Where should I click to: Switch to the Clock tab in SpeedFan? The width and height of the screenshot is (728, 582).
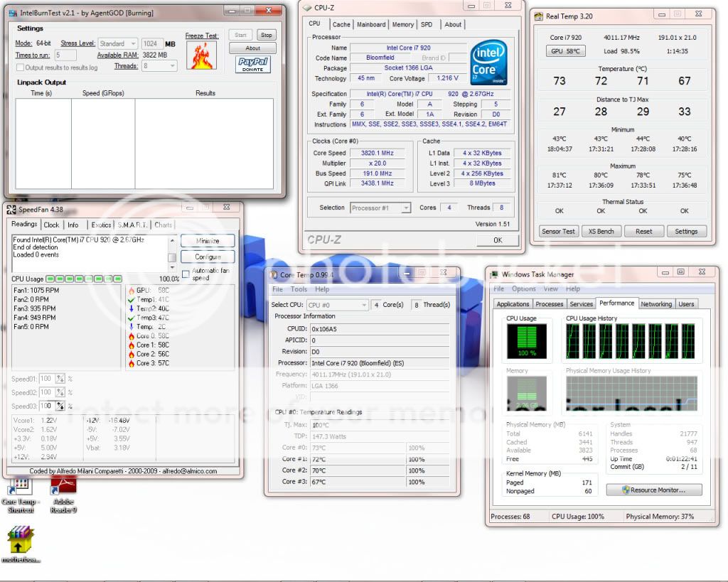pos(51,225)
